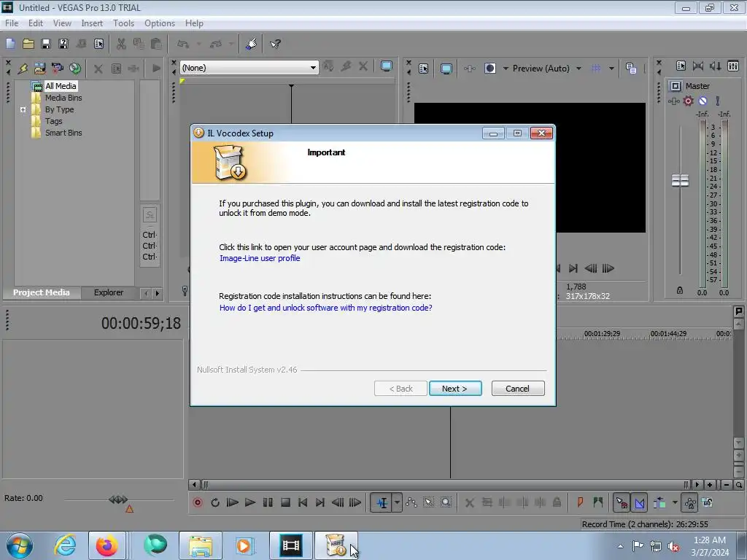
Task: Click Preview on External Monitor icon
Action: click(446, 69)
